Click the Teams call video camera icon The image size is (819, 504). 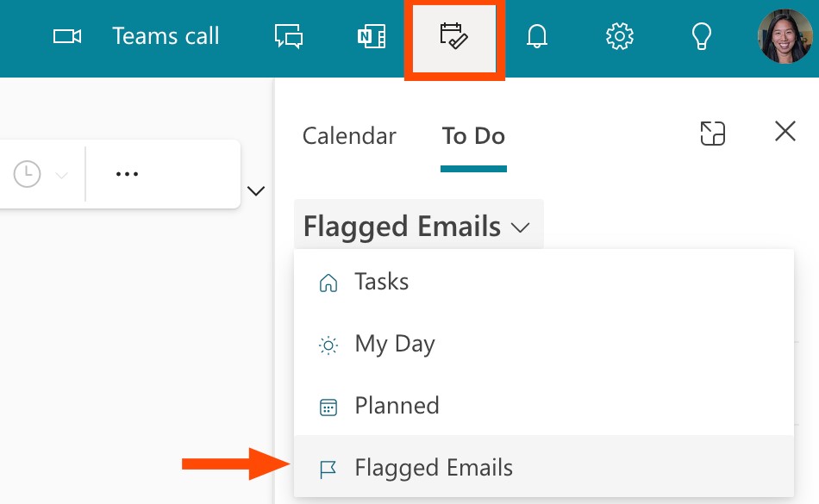(x=67, y=36)
